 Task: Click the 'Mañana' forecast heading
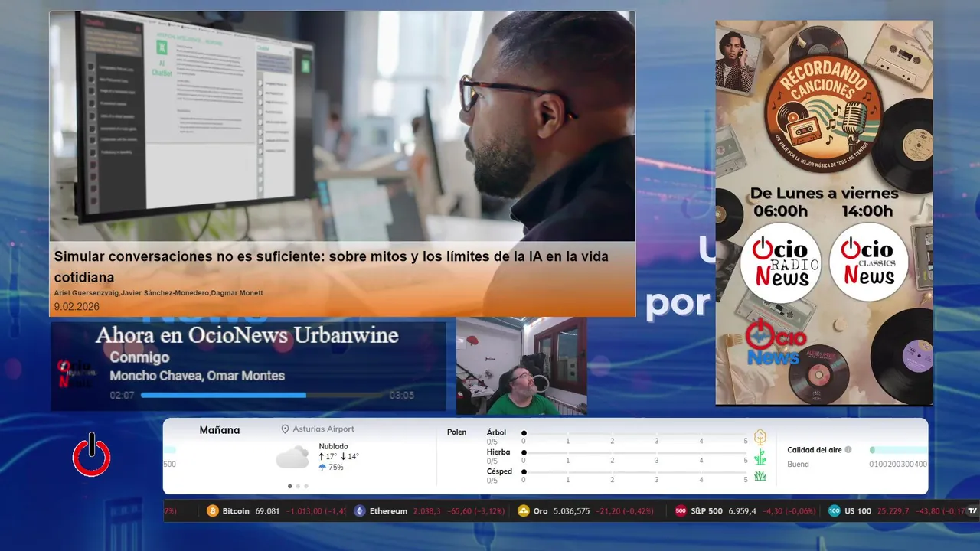[220, 430]
